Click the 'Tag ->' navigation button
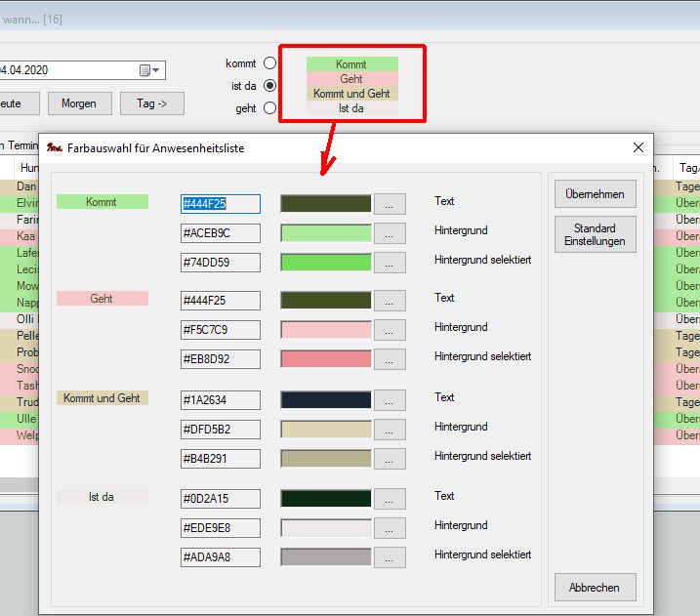Screen dimensions: 700x616 (x=152, y=103)
